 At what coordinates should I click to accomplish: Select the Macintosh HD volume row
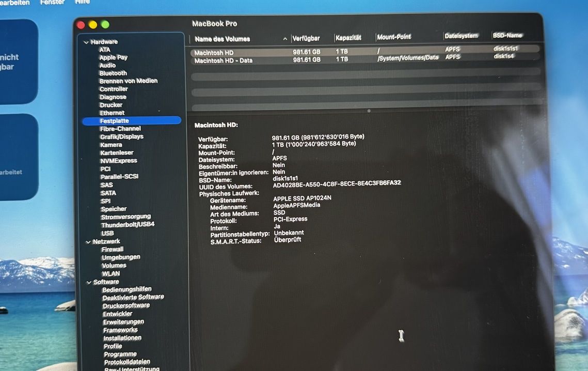[365, 51]
